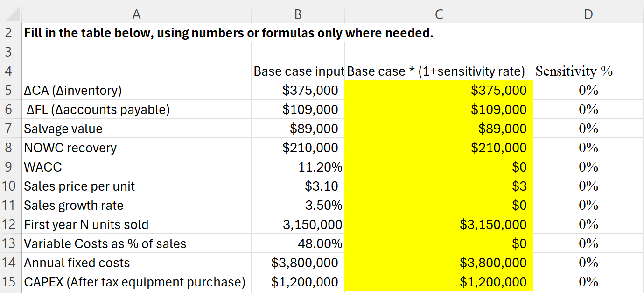
Task: Select the 'NOWC recovery' label cell
Action: pyautogui.click(x=136, y=148)
